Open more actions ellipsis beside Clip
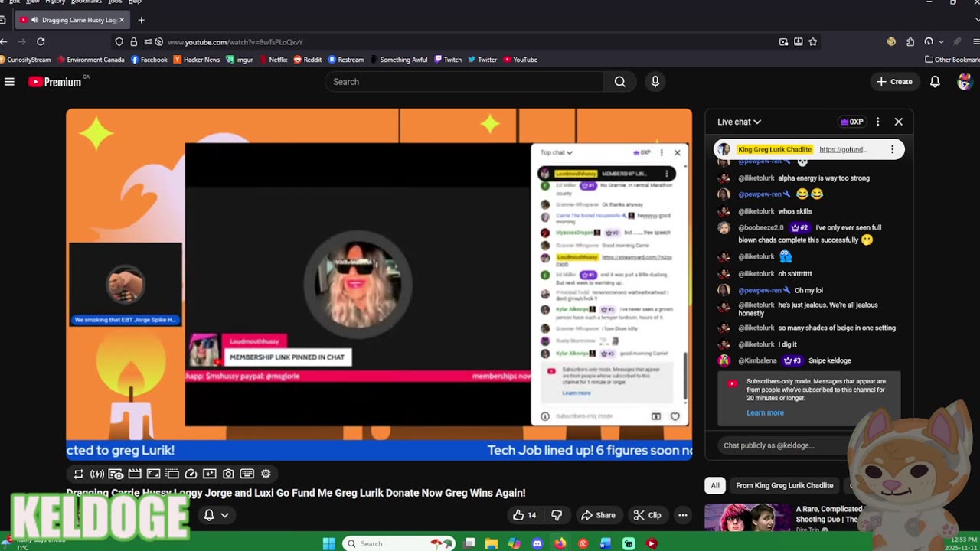Screen dimensions: 980x551 click(682, 515)
